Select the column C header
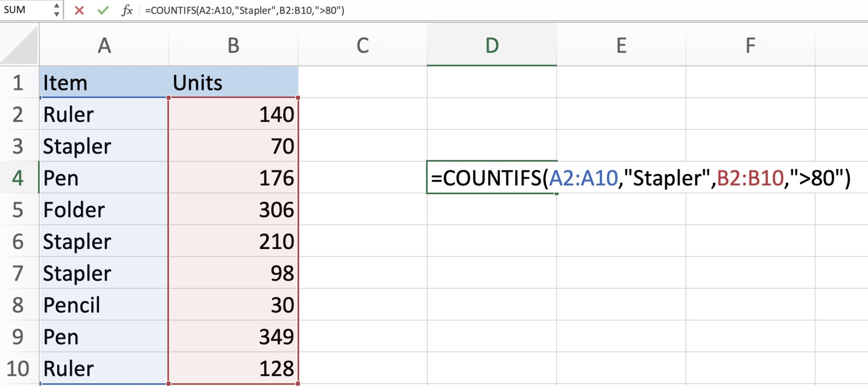 pyautogui.click(x=362, y=45)
